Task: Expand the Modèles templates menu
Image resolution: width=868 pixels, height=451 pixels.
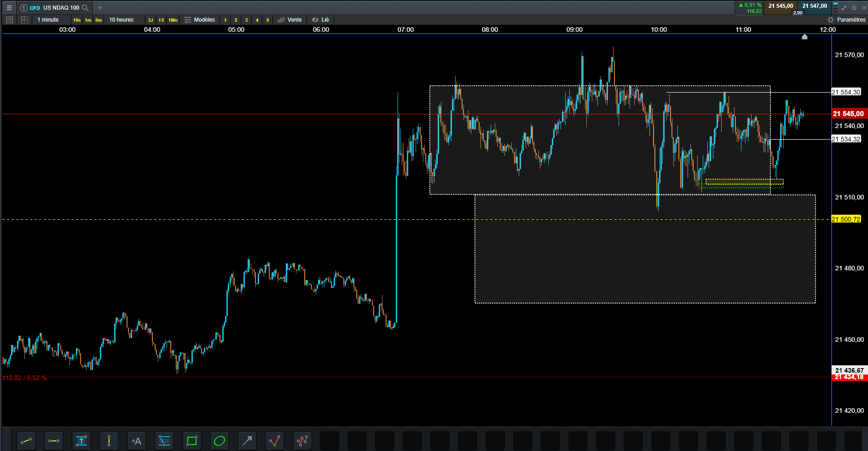Action: tap(200, 20)
